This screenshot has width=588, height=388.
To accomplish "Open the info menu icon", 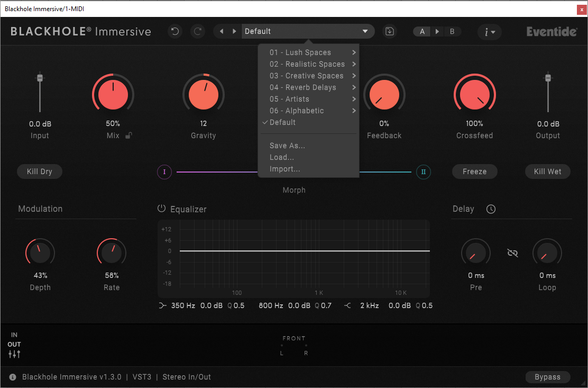I will [489, 32].
